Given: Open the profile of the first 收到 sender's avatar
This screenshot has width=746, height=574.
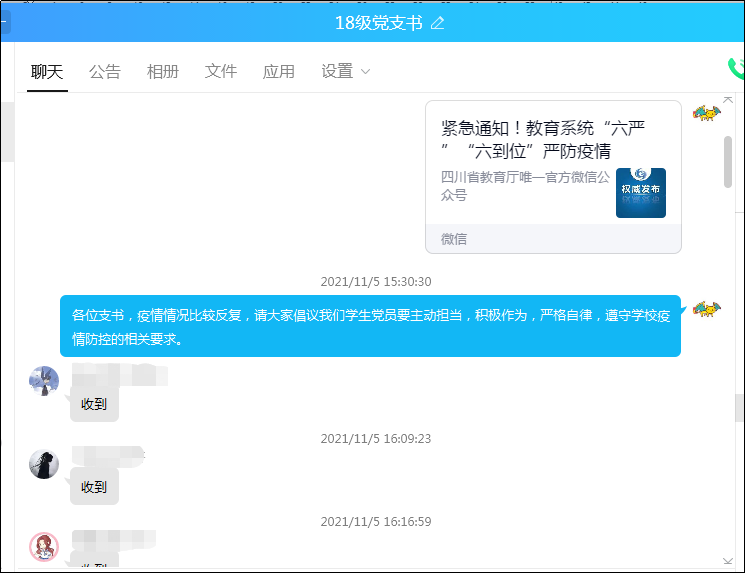Looking at the screenshot, I should (x=44, y=380).
